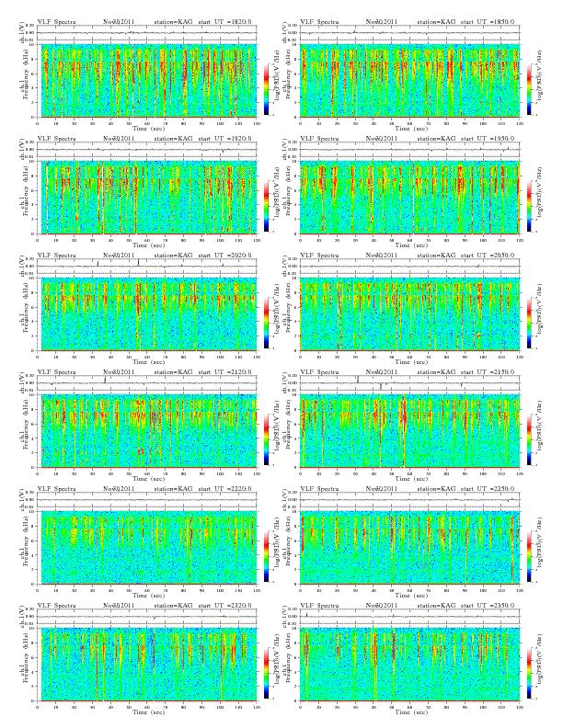This screenshot has height=728, width=563.
Task: Click the ch.1 voltage waveform above 1950 spectrogram
Action: [x=409, y=150]
